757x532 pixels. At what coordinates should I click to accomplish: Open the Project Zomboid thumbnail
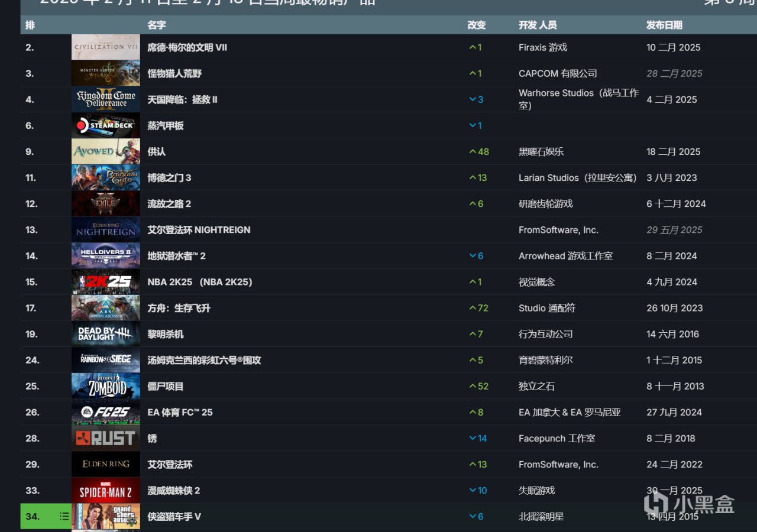click(106, 385)
